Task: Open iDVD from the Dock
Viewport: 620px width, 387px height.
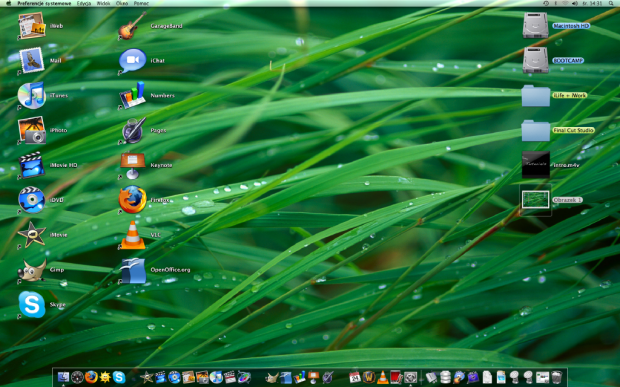Action: [x=174, y=377]
